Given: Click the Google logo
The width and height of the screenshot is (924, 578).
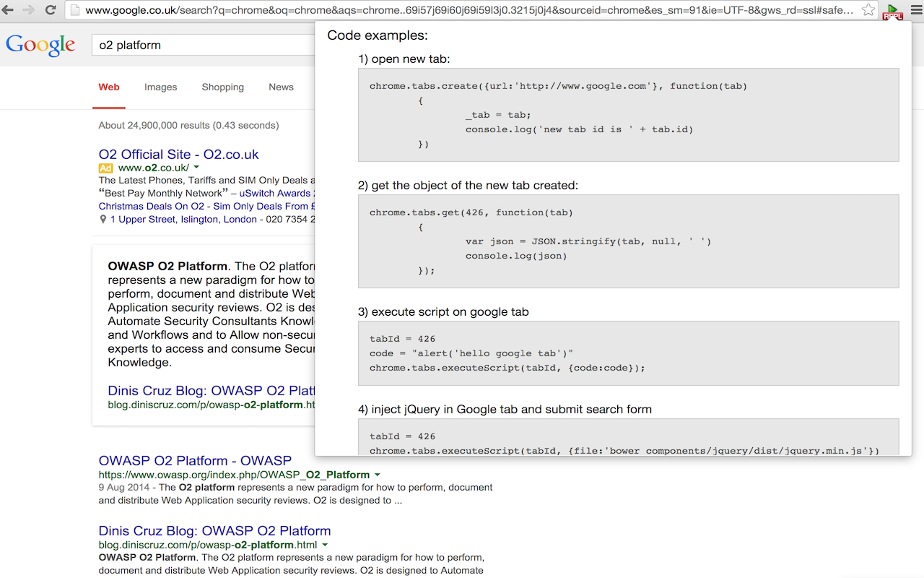Looking at the screenshot, I should [40, 45].
